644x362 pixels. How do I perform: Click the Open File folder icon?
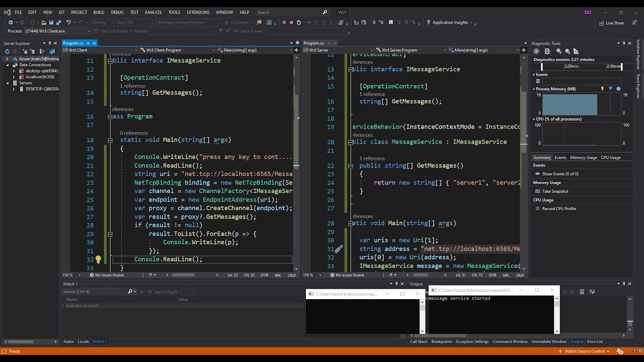(44, 22)
